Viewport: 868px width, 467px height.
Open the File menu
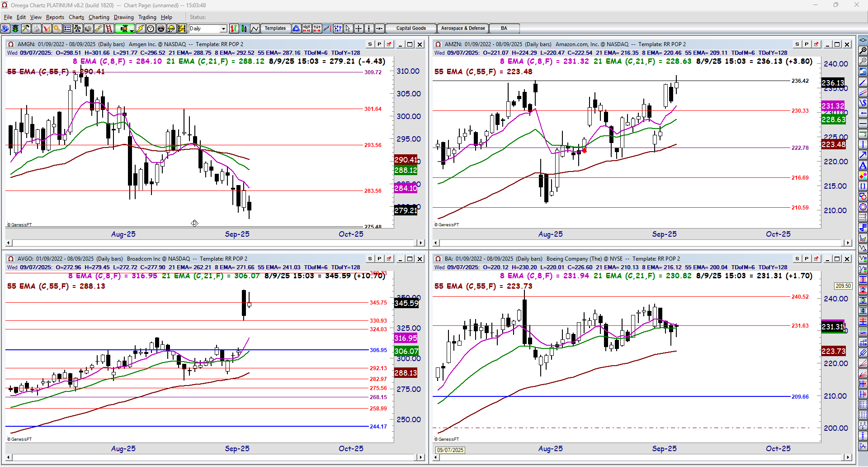click(x=8, y=17)
